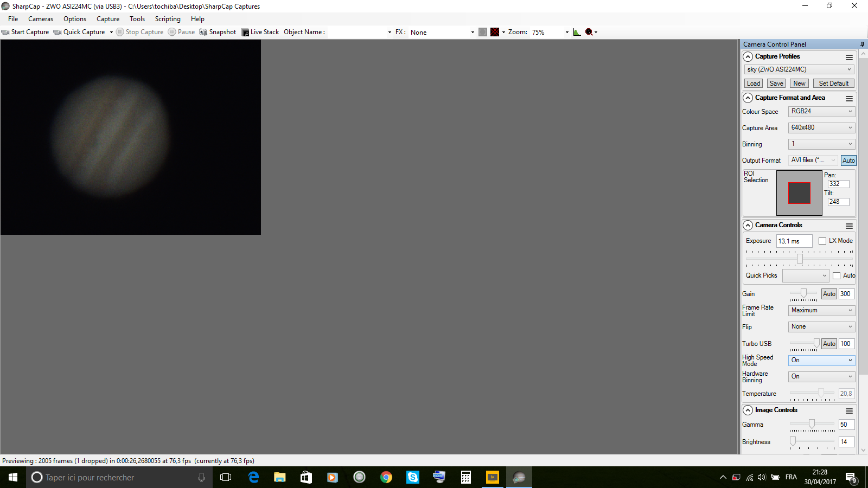Click the Turbo USB slider handle
The image size is (868, 488).
pyautogui.click(x=816, y=343)
